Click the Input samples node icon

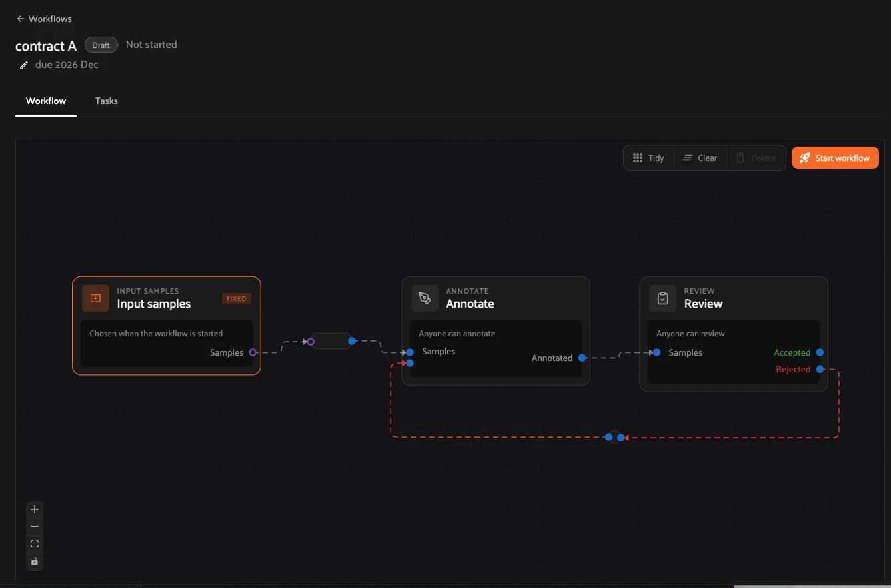95,298
